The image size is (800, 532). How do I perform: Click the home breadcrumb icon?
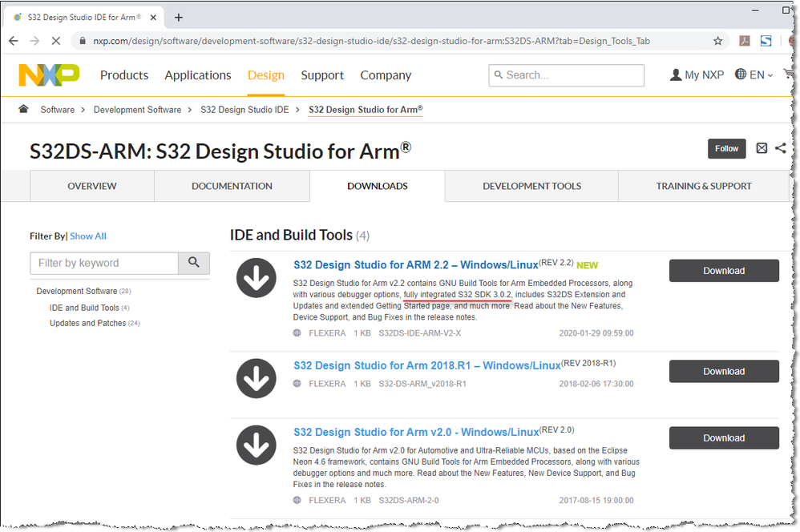click(x=23, y=109)
